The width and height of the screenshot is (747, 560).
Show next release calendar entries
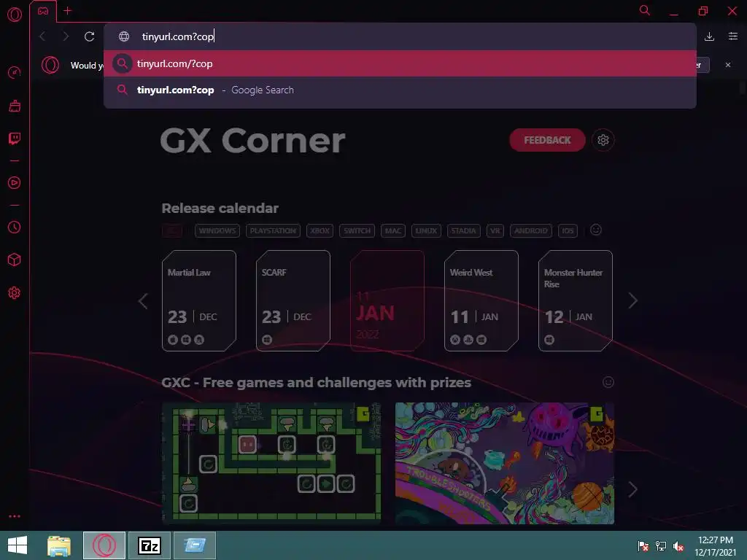pyautogui.click(x=632, y=301)
